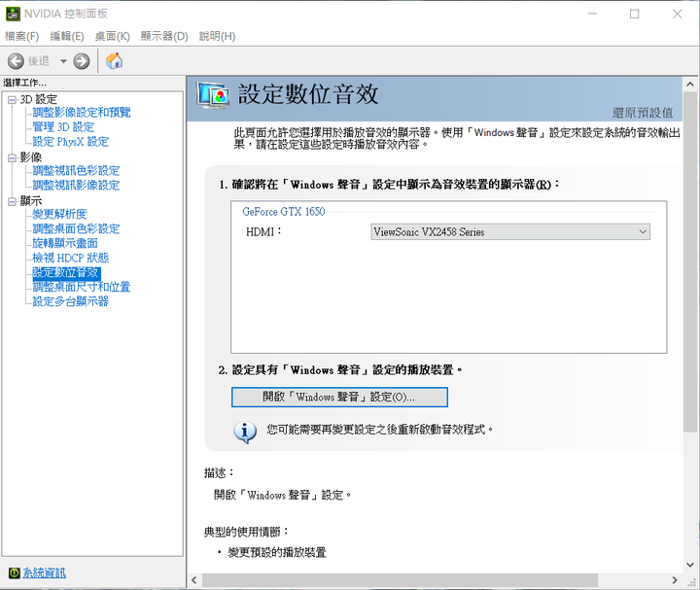The width and height of the screenshot is (700, 590).
Task: Click the 顯示 category label
Action: tap(31, 201)
